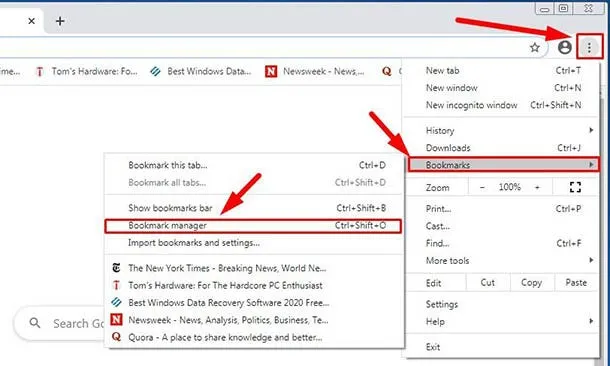Open The New York Times bookmark

pyautogui.click(x=254, y=268)
